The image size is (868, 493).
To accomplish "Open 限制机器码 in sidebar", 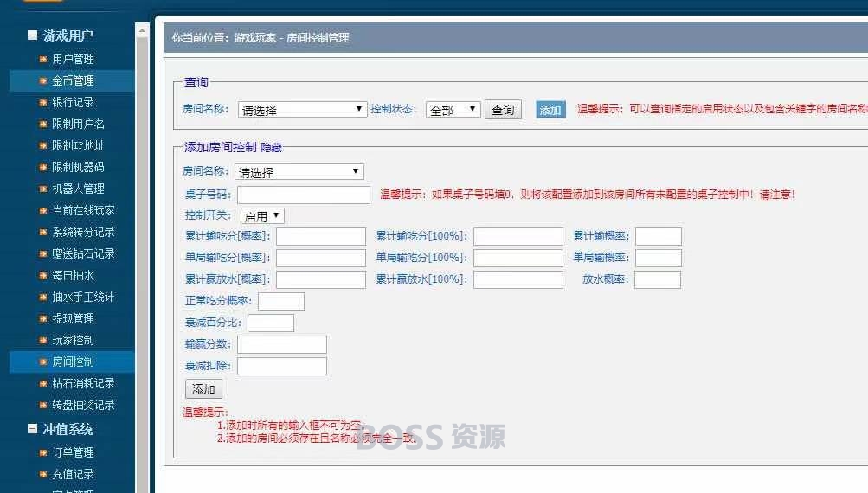I will click(78, 167).
